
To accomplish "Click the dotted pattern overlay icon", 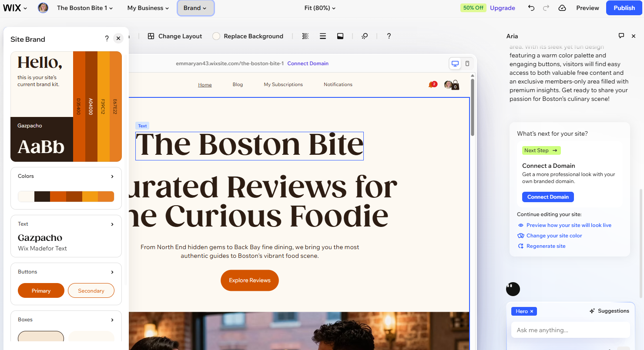I will (x=305, y=36).
